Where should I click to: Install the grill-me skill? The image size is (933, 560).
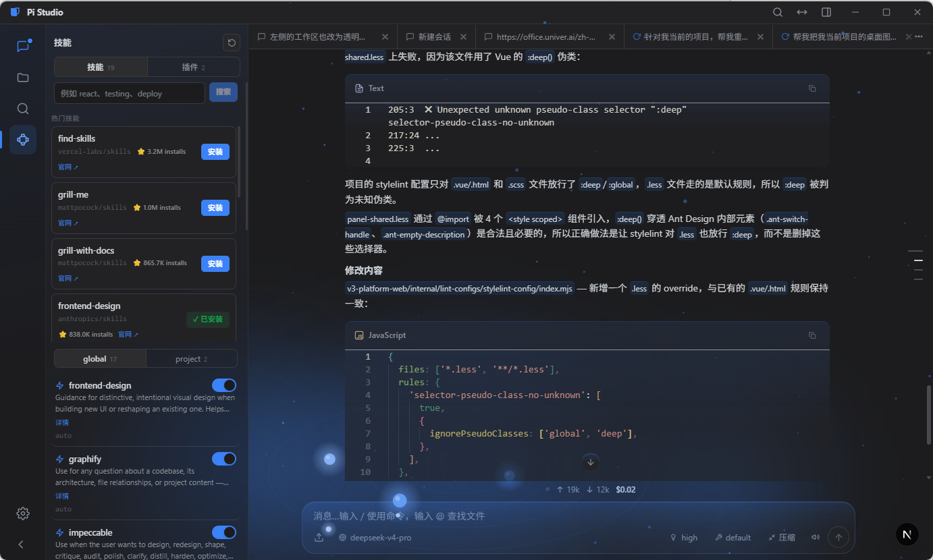[x=215, y=208]
